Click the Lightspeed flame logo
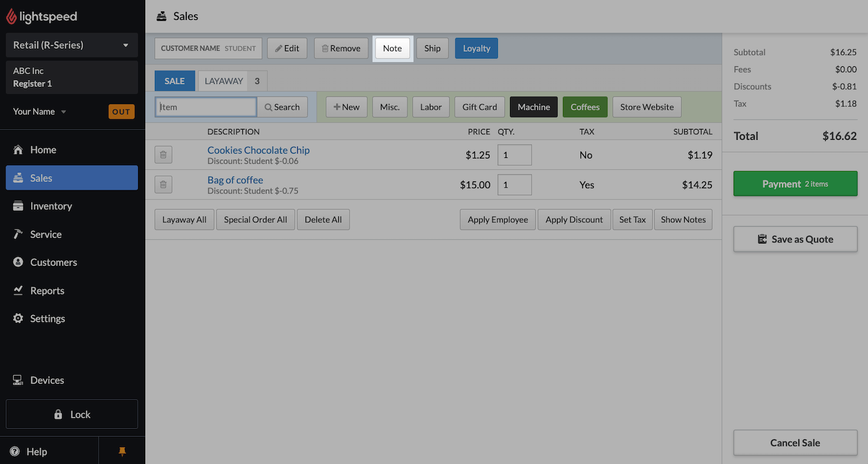The width and height of the screenshot is (868, 464). 11,16
